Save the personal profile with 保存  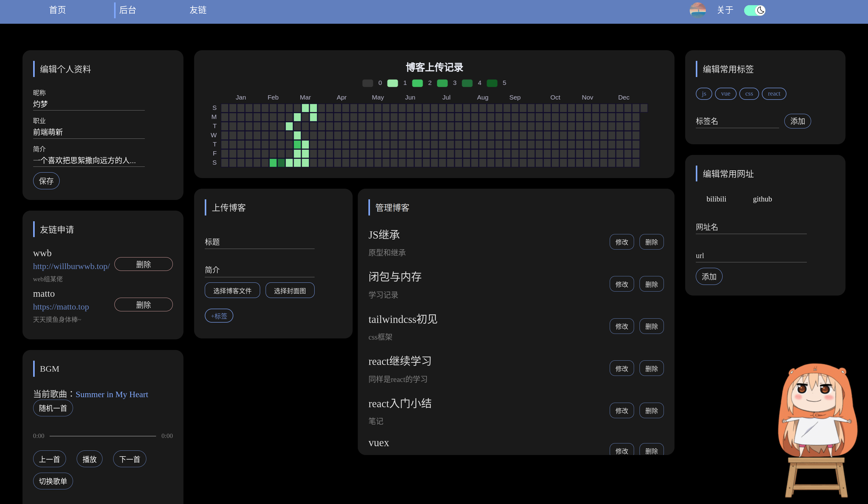click(x=46, y=181)
